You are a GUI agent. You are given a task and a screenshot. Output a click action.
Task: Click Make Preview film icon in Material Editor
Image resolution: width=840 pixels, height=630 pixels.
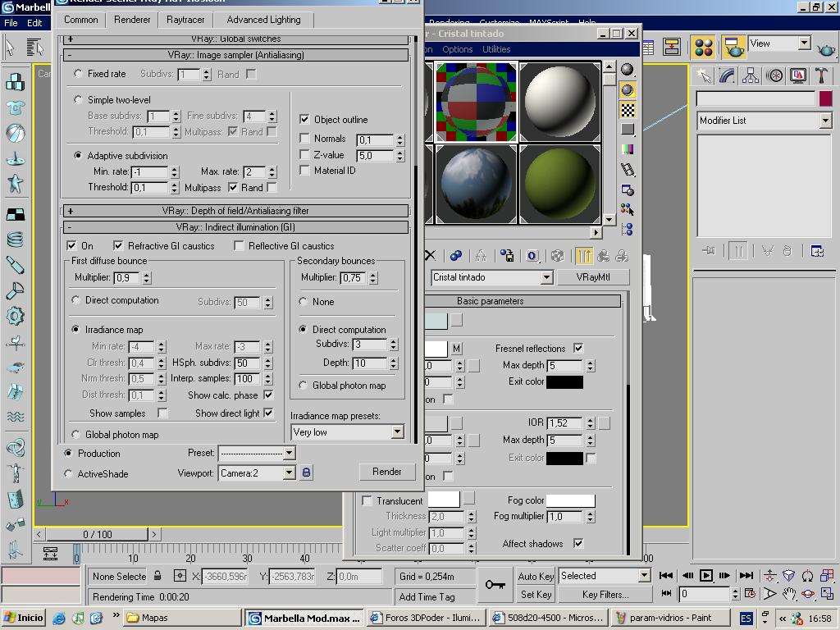(628, 170)
